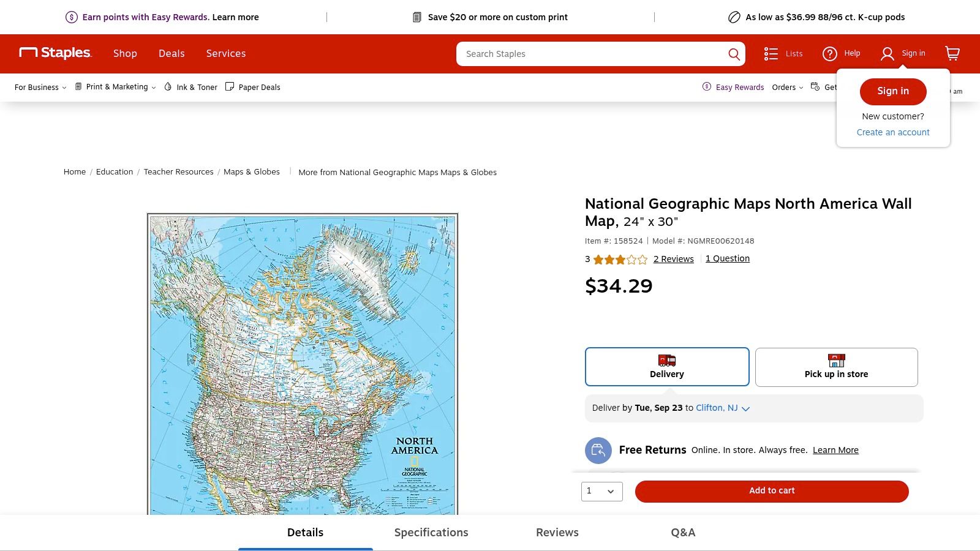Expand the For Business dropdown
Screen dimensions: 980x551
(x=39, y=87)
